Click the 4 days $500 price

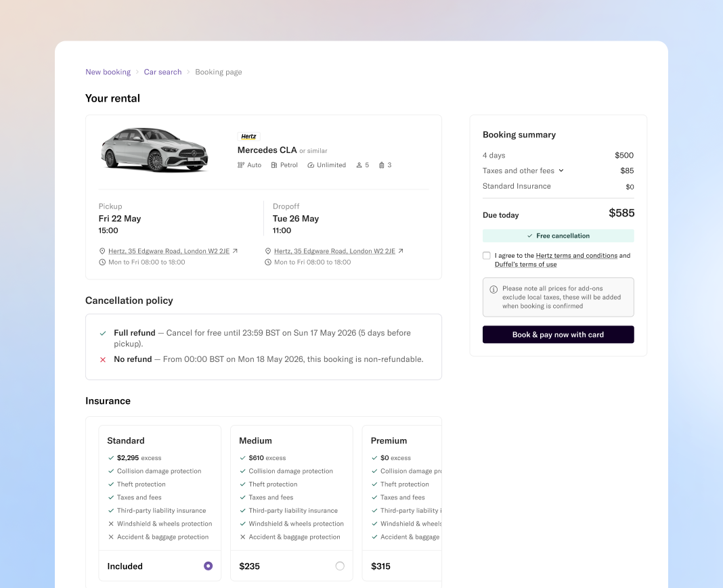[624, 156]
